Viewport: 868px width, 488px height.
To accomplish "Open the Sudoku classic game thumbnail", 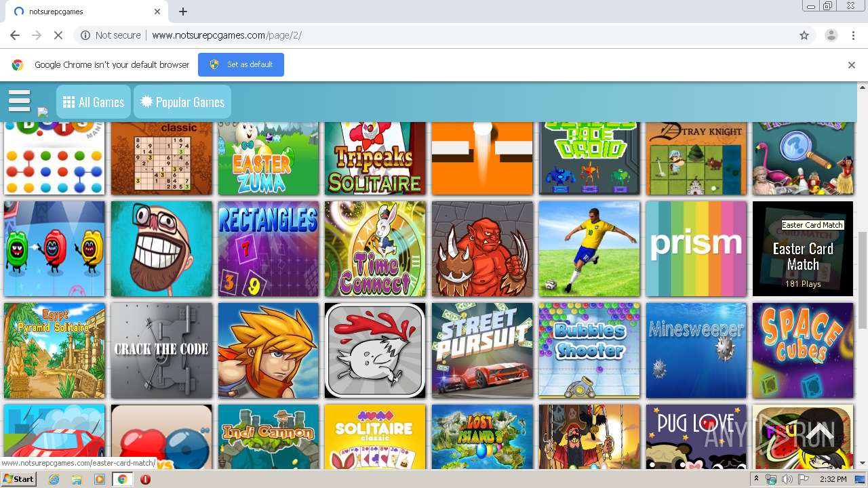I will click(161, 158).
